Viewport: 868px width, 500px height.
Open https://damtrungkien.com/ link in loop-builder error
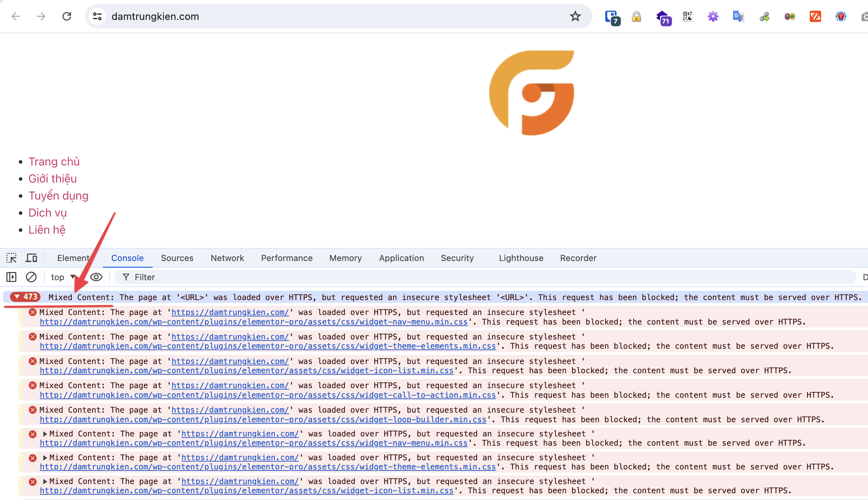tap(230, 410)
